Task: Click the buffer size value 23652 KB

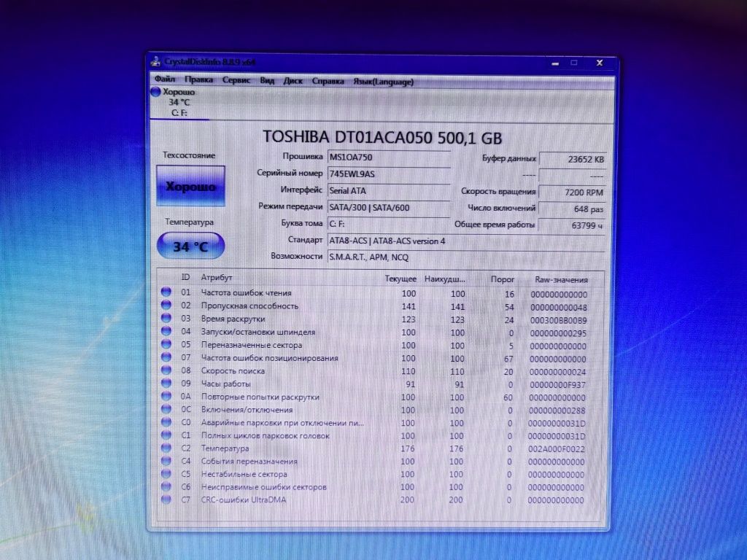Action: (572, 159)
